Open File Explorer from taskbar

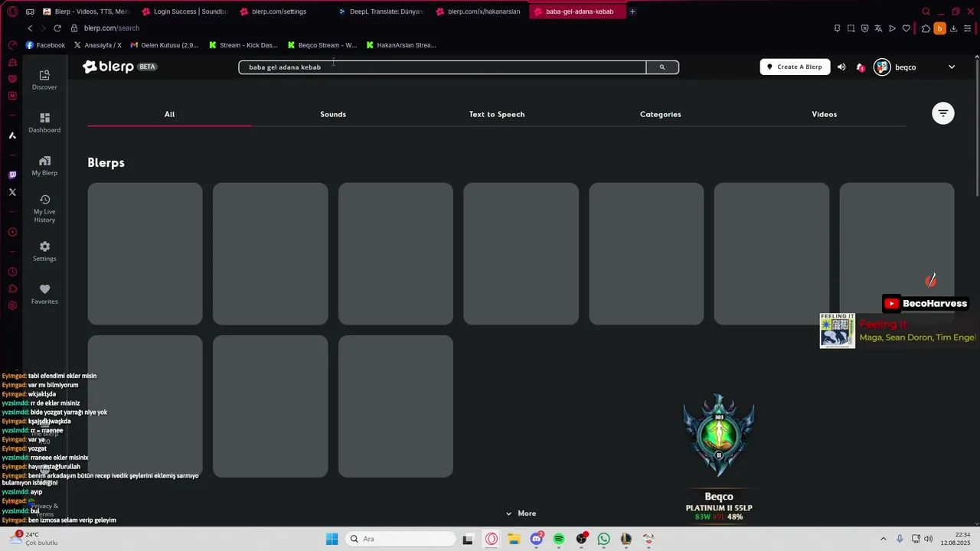514,539
